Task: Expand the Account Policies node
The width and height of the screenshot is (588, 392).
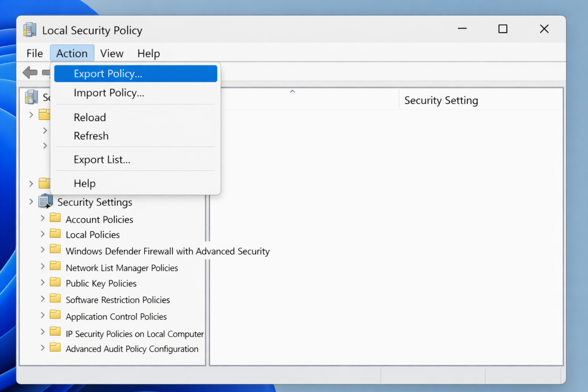Action: (42, 218)
